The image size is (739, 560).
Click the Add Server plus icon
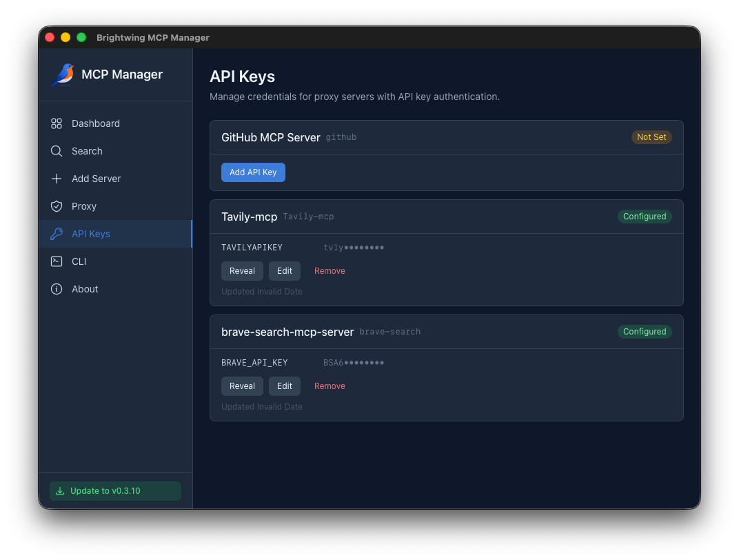coord(57,179)
